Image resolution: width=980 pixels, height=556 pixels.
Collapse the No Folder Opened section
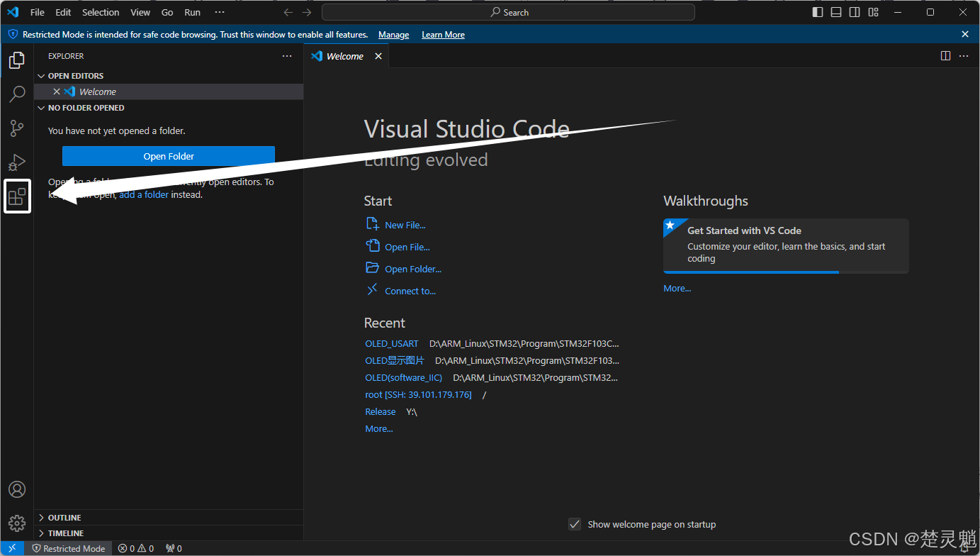[x=169, y=108]
